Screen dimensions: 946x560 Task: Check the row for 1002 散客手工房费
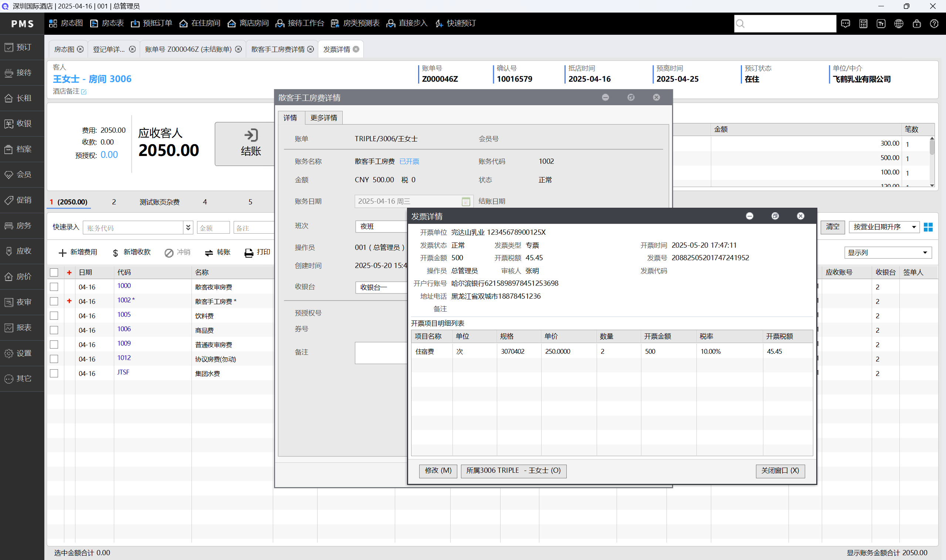[54, 301]
